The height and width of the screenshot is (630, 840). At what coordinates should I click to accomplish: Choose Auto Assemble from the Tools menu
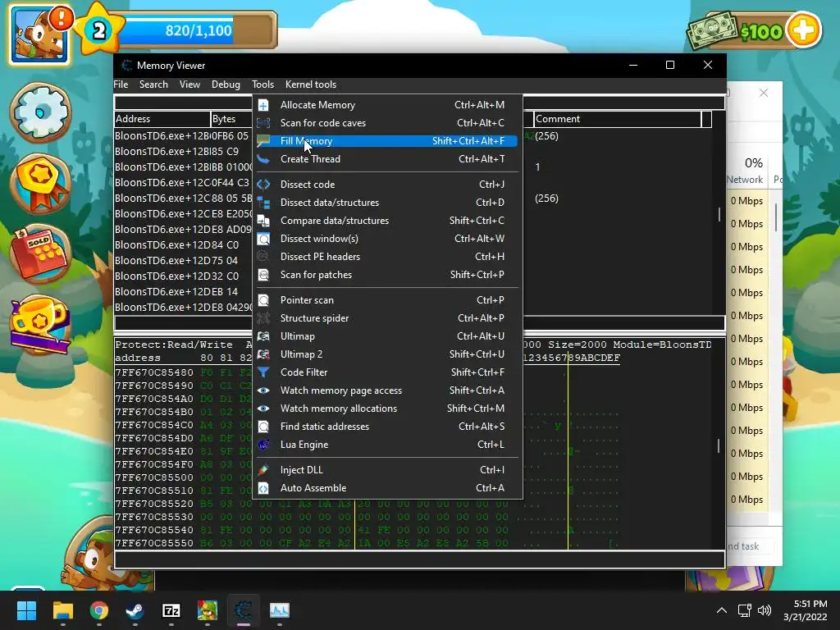pos(387,488)
